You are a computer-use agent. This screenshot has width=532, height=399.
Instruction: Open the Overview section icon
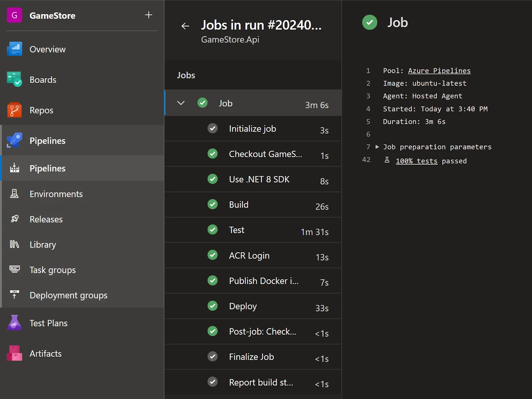tap(14, 49)
